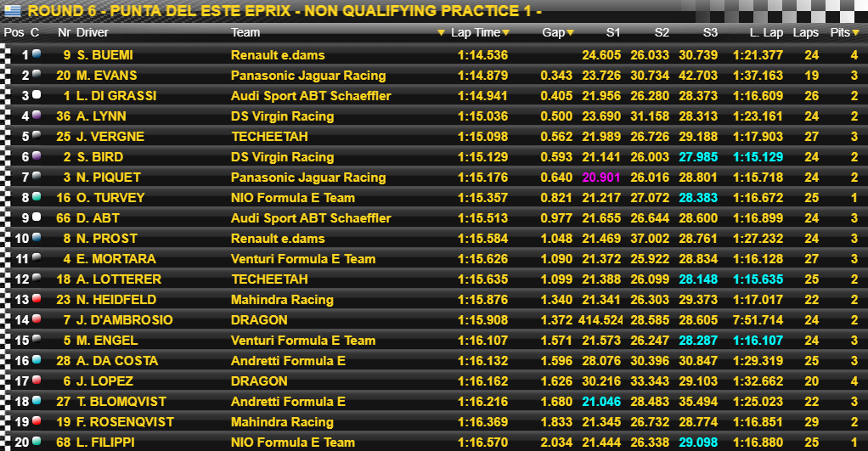Click the Pits column sort arrow
The width and height of the screenshot is (868, 451).
click(856, 32)
